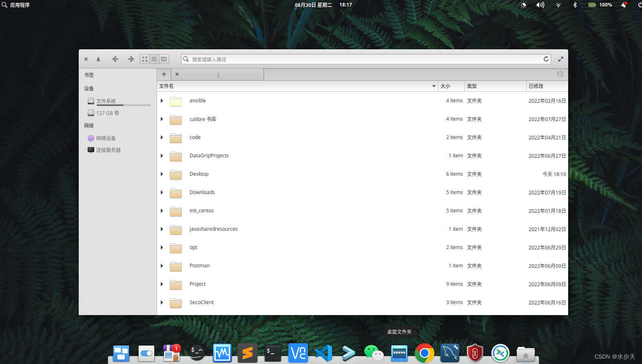
Task: Launch MySQL Workbench from the dock
Action: coord(450,353)
